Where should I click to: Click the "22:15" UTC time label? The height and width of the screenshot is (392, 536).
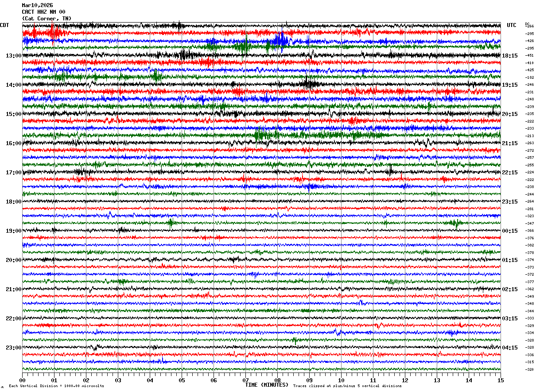tap(510, 173)
